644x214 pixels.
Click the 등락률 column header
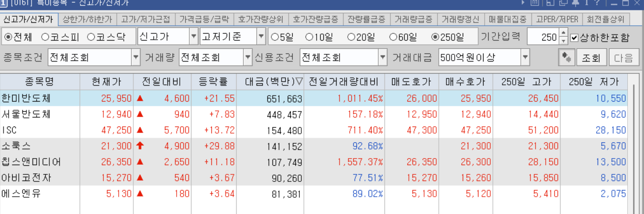pos(214,81)
